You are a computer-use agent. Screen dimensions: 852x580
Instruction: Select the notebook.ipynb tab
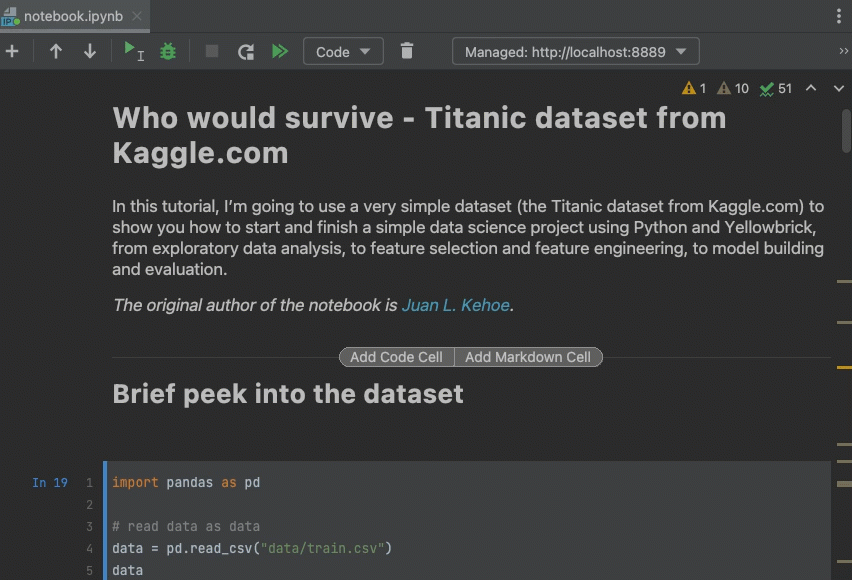click(x=73, y=16)
